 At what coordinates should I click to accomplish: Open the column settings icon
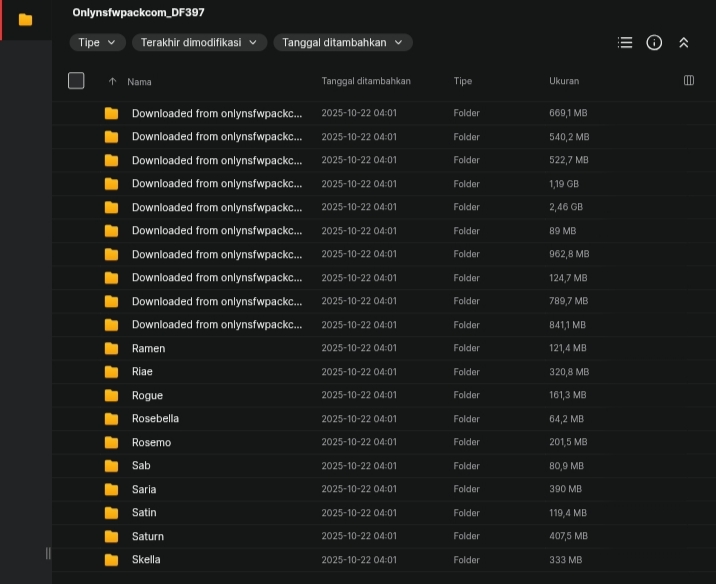[x=688, y=81]
